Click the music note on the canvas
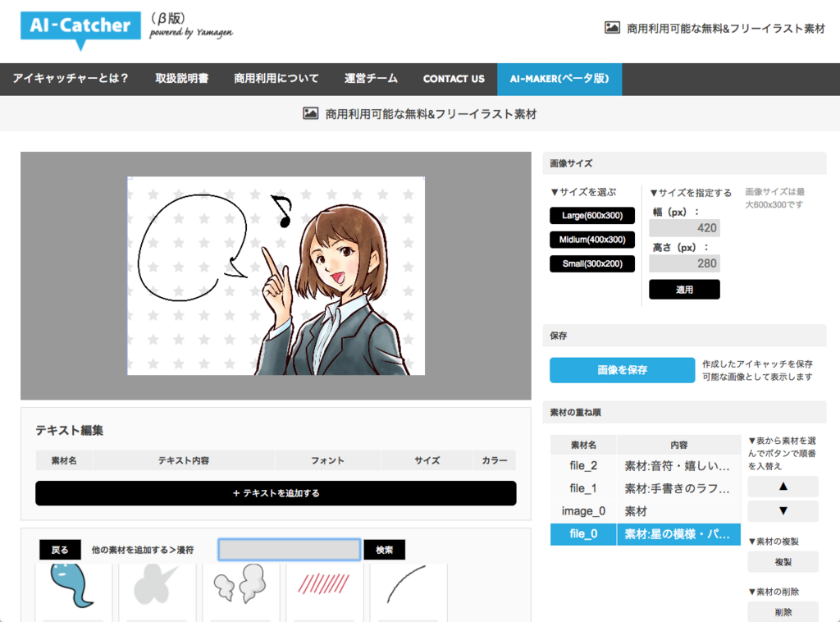The width and height of the screenshot is (840, 622). pyautogui.click(x=282, y=211)
